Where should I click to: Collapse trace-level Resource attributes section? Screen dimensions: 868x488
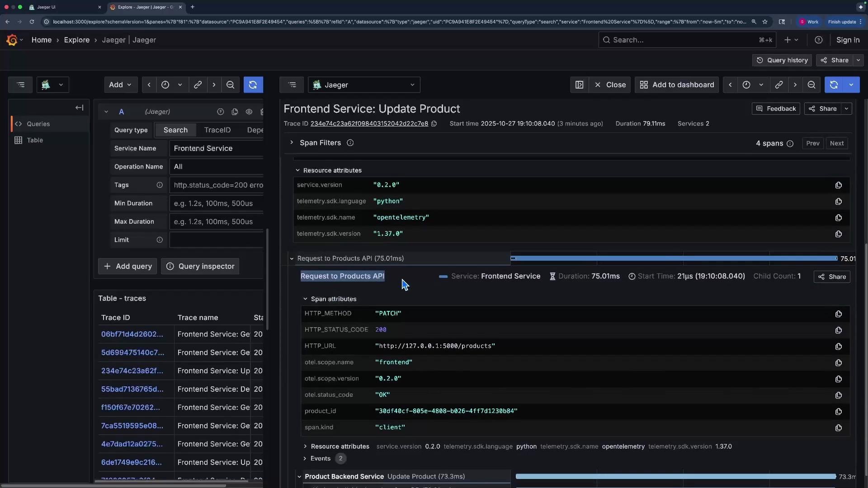[x=297, y=171]
